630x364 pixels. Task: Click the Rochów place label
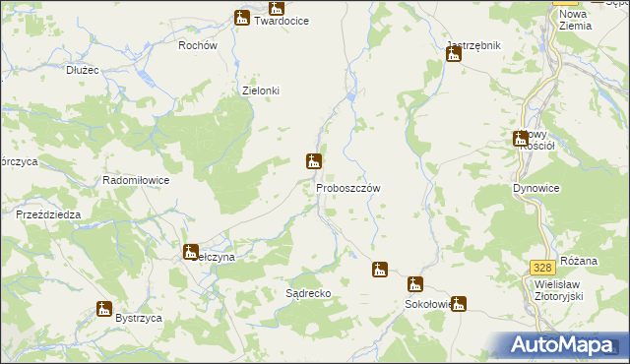pos(198,45)
